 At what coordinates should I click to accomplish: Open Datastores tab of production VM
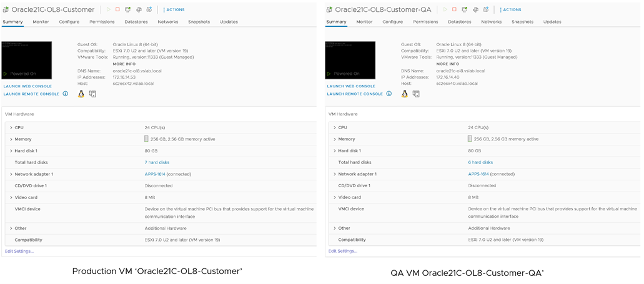(x=136, y=22)
